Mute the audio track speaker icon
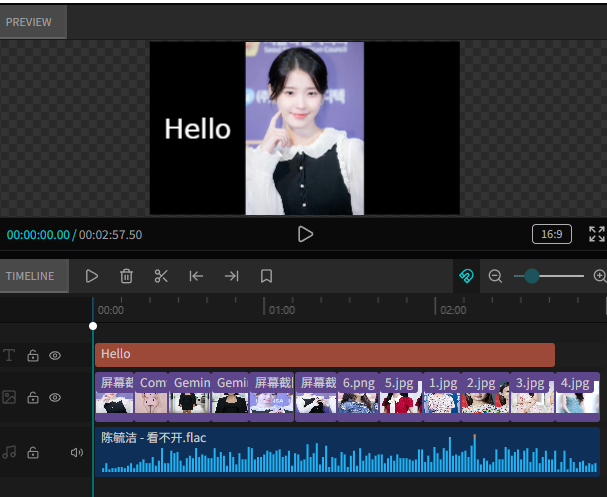Screen dimensions: 607x497 point(77,452)
